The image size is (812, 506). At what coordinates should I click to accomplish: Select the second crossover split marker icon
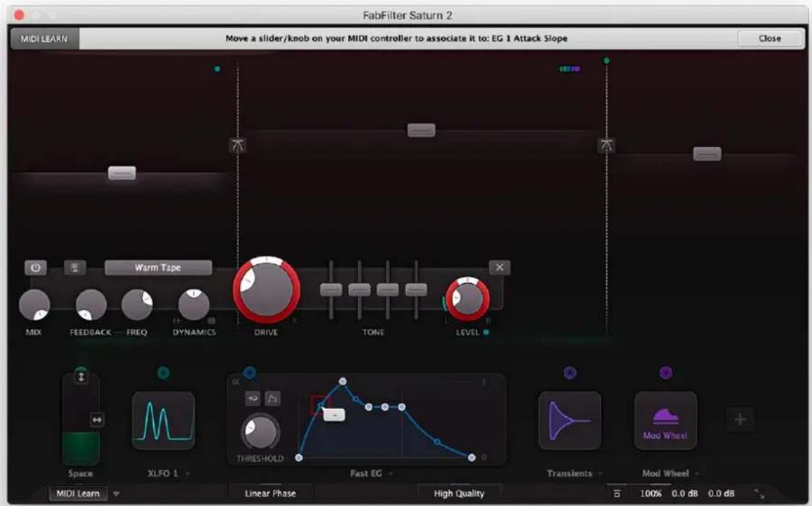pyautogui.click(x=607, y=144)
